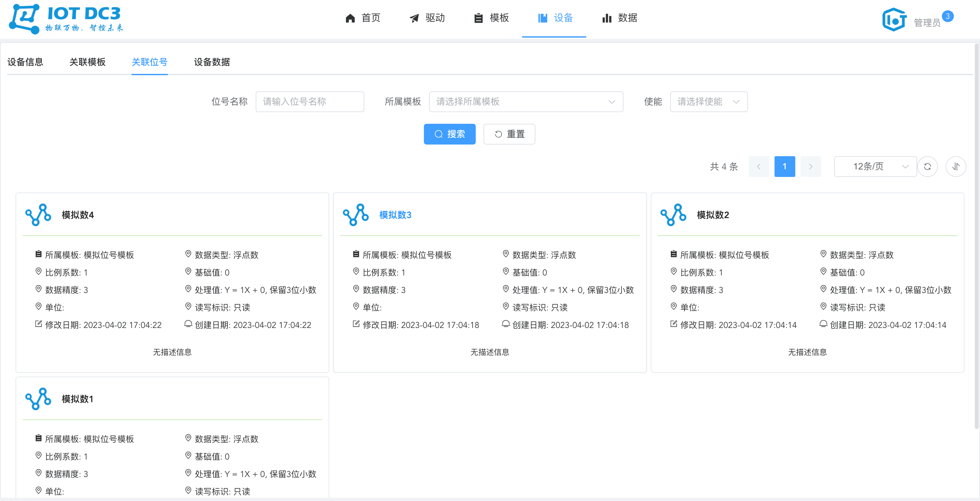Click page 1 in the pagination
This screenshot has height=501, width=980.
tap(785, 166)
